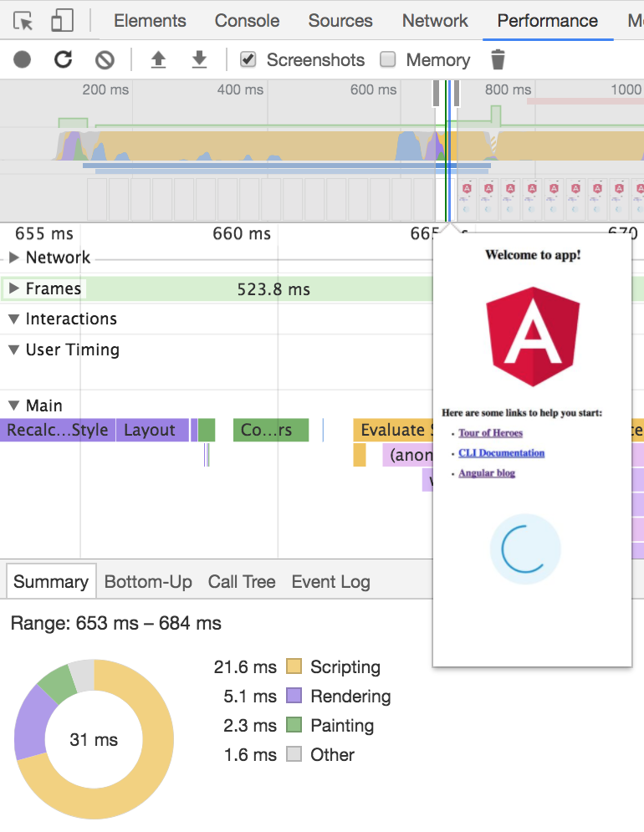
Task: Click the 21.6 ms Scripting value
Action: pyautogui.click(x=245, y=666)
